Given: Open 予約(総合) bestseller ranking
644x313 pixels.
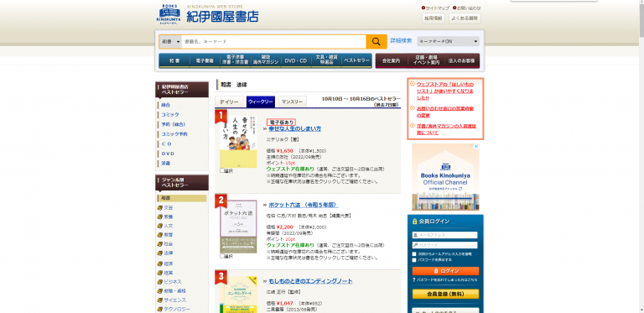Looking at the screenshot, I should point(173,124).
